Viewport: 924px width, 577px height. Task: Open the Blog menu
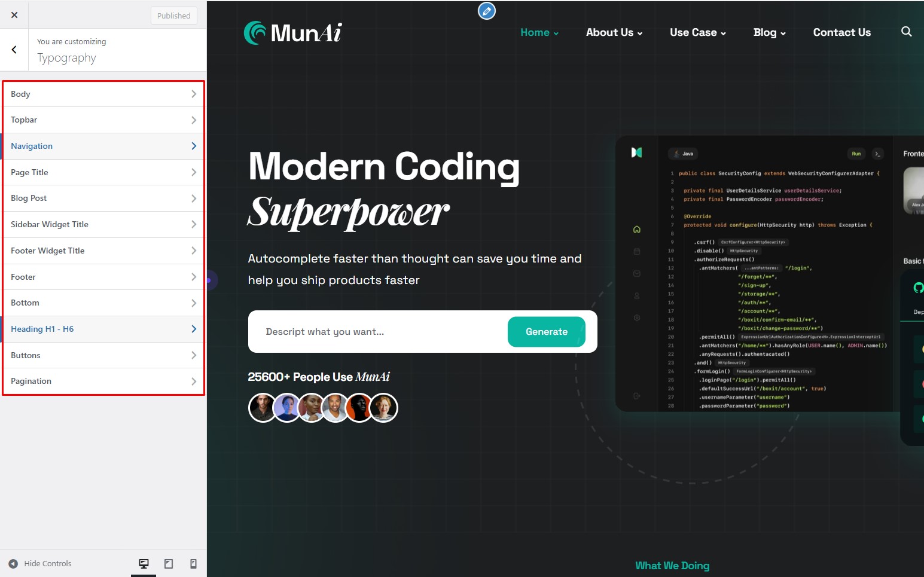coord(769,32)
